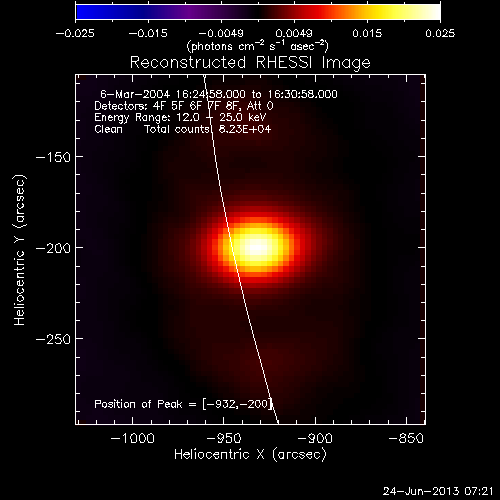
Task: Click the 'Heliocentric X (arcsec)' axis label
Action: click(250, 455)
